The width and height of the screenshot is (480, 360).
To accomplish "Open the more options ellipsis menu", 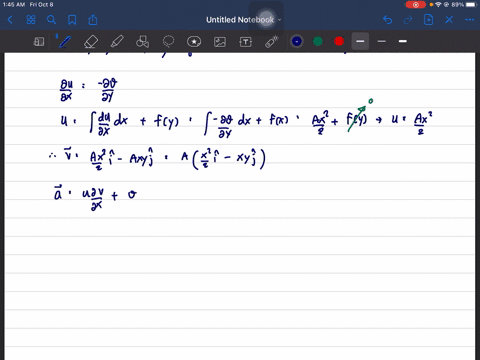I will click(x=469, y=20).
